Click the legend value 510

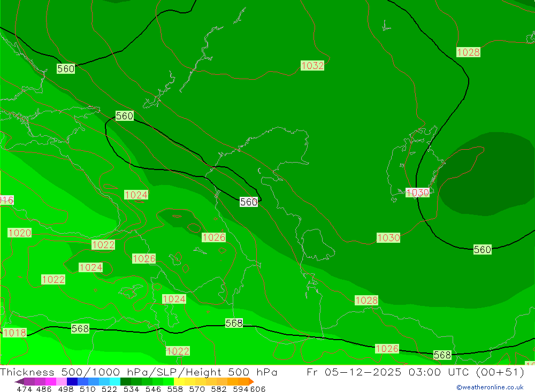[x=87, y=389]
